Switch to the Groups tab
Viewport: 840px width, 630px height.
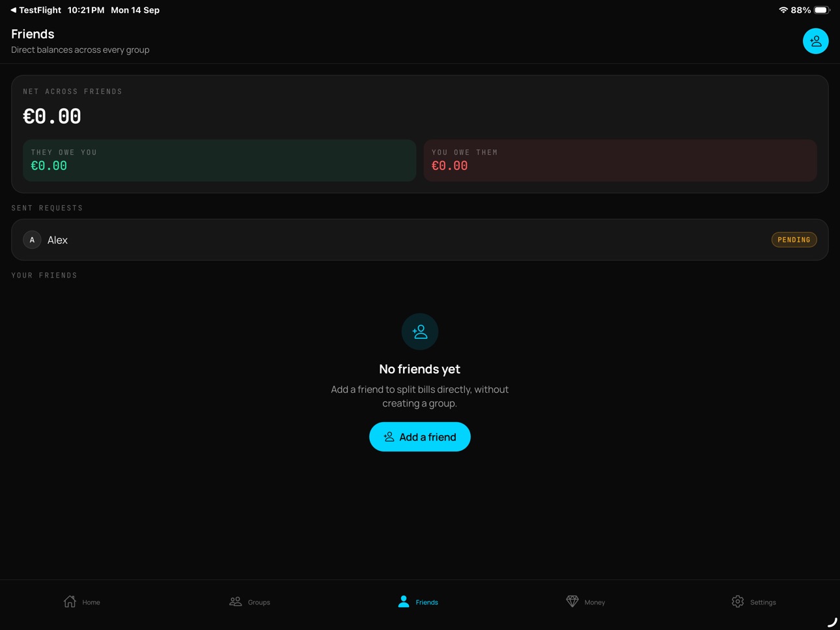[x=250, y=602]
